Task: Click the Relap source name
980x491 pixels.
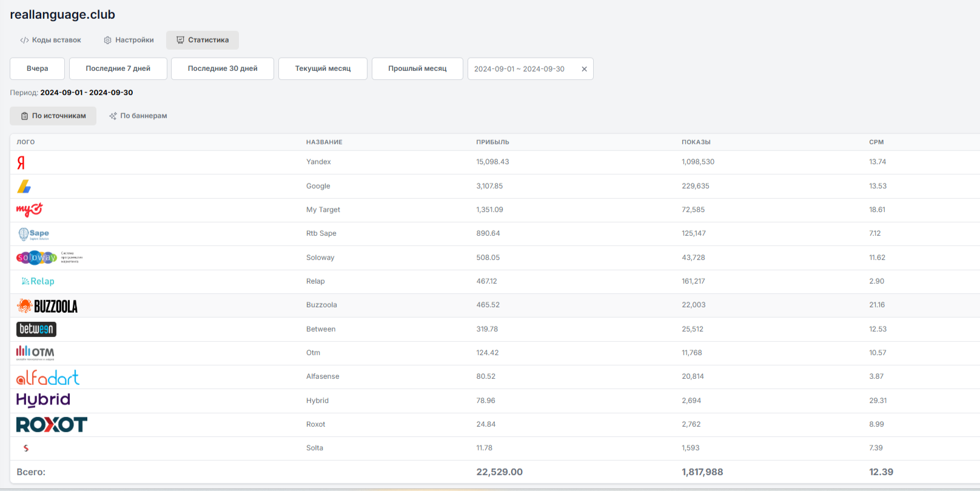Action: click(x=315, y=281)
